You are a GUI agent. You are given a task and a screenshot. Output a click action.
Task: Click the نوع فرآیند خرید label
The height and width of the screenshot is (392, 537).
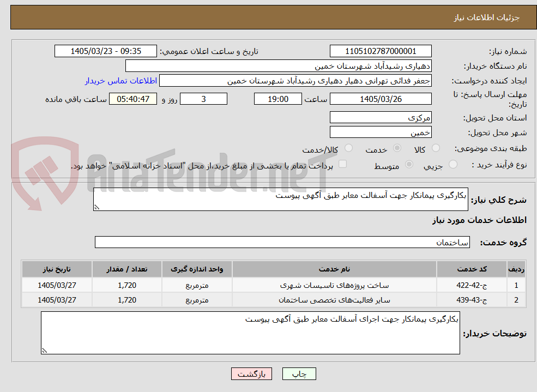(499, 165)
